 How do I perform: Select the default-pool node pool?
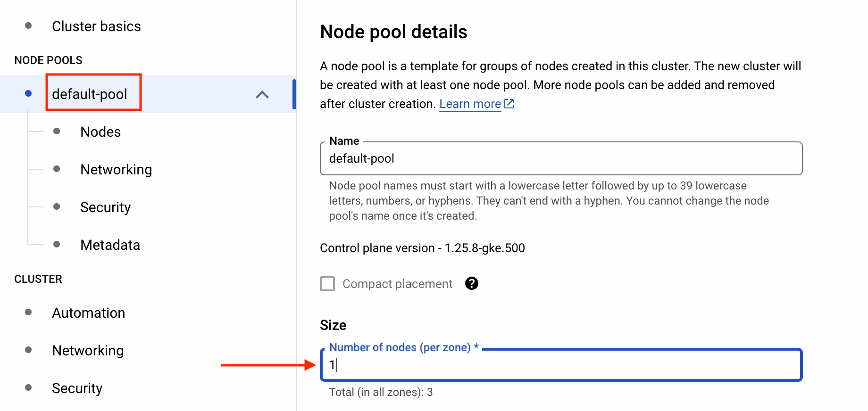[90, 94]
